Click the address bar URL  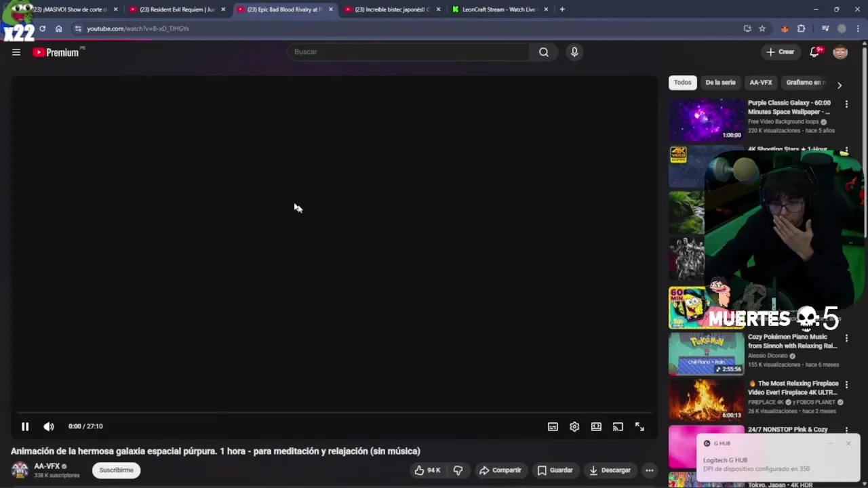point(138,28)
